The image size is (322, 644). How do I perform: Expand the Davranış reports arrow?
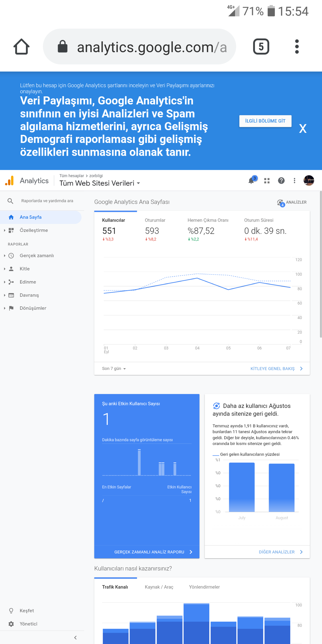tap(5, 295)
